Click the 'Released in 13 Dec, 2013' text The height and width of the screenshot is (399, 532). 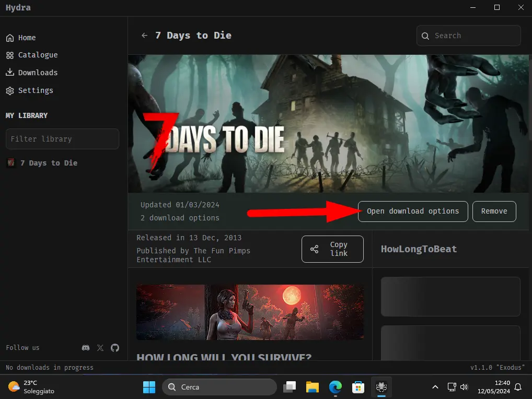click(189, 238)
